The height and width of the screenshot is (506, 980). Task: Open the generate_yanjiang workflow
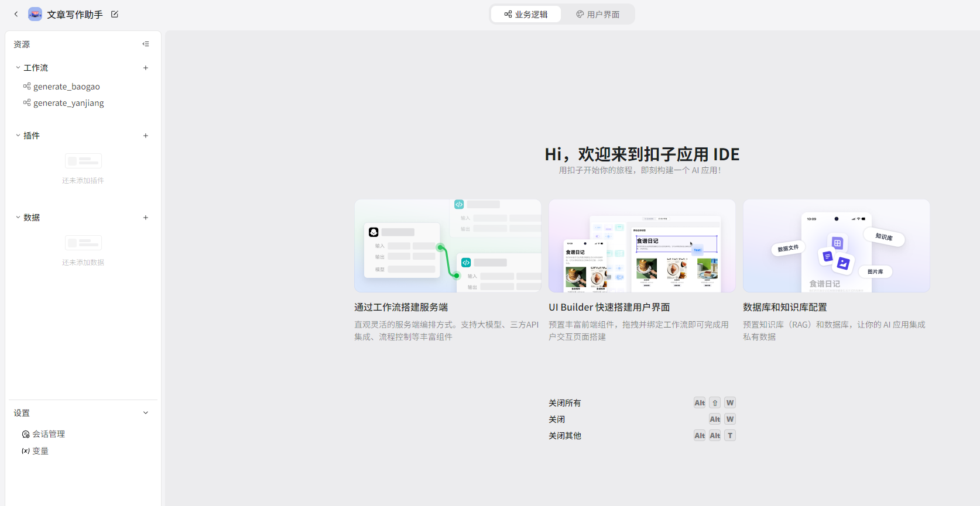coord(68,103)
